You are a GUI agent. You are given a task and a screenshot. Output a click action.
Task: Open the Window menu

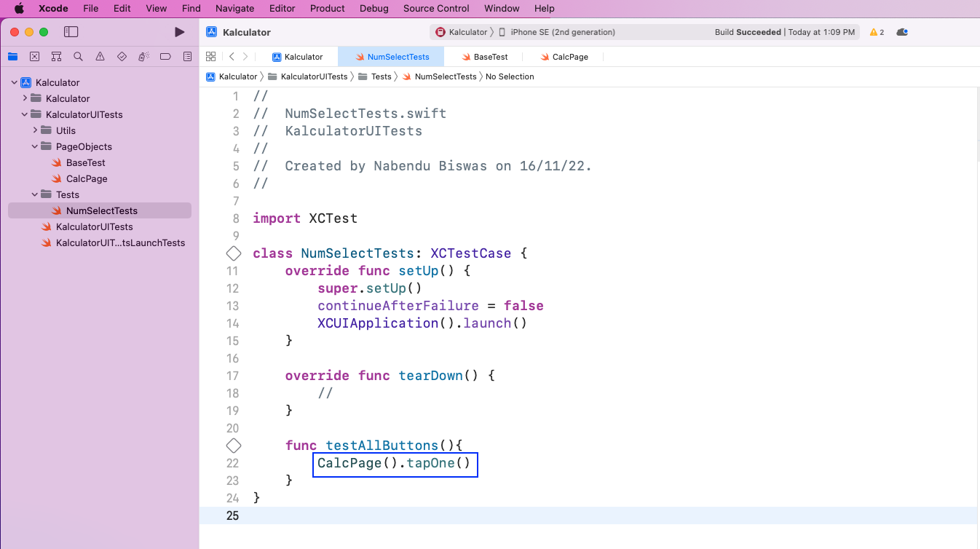coord(502,9)
